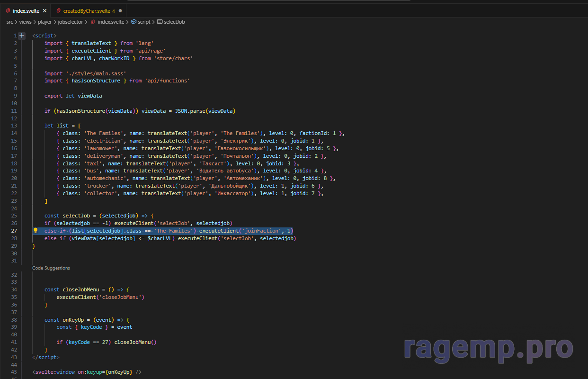Image resolution: width=588 pixels, height=379 pixels.
Task: Click the Svelte icon on index.svelte tab
Action: pos(8,10)
